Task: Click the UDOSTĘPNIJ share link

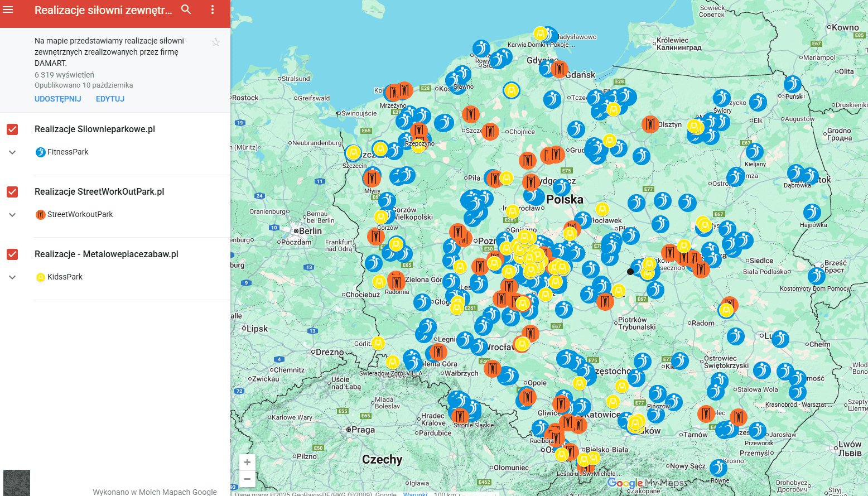Action: point(58,99)
